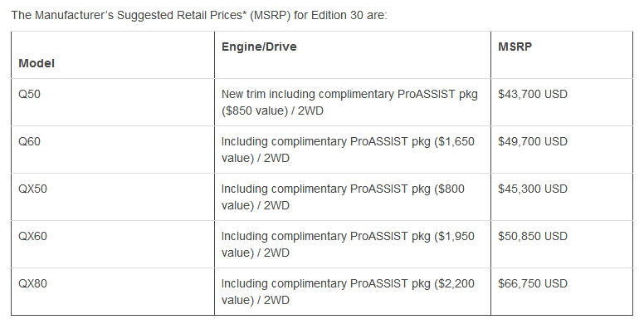644x334 pixels.
Task: Click the Engine/Drive column header
Action: click(x=259, y=47)
